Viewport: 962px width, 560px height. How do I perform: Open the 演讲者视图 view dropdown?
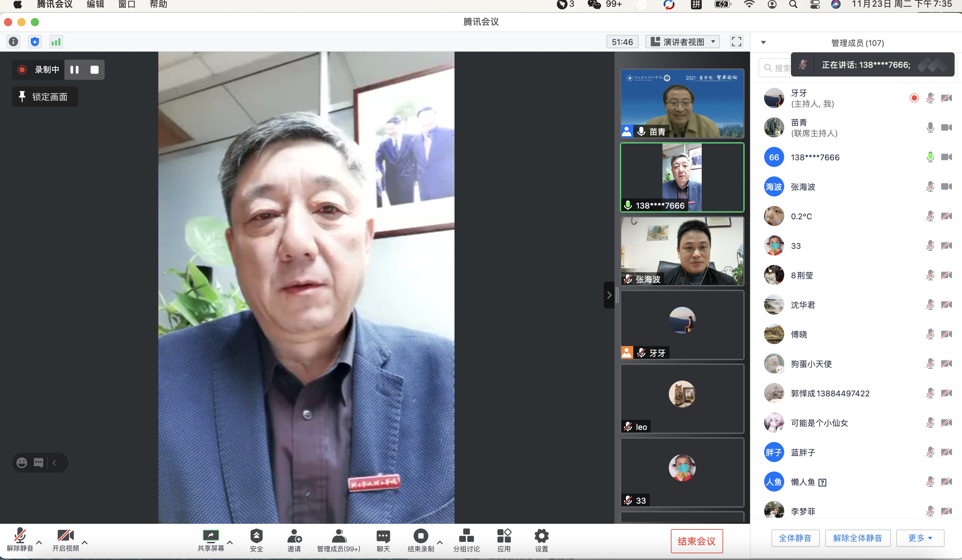pos(682,42)
